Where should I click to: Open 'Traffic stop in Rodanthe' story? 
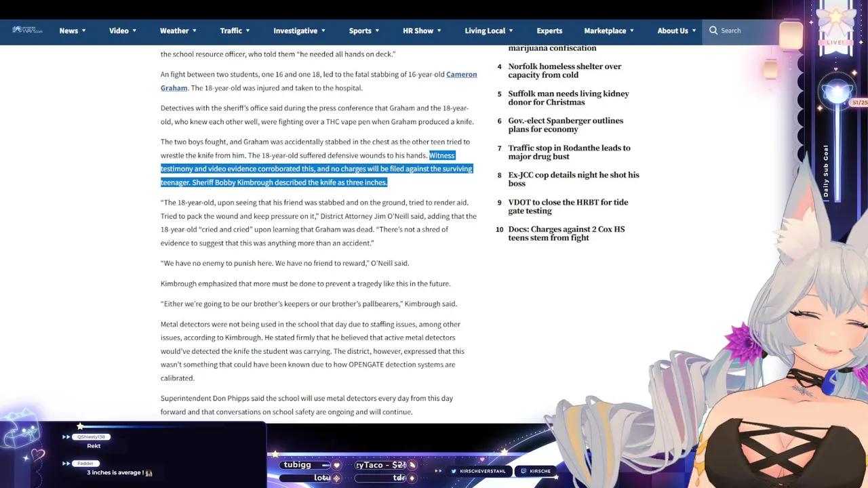(x=569, y=152)
